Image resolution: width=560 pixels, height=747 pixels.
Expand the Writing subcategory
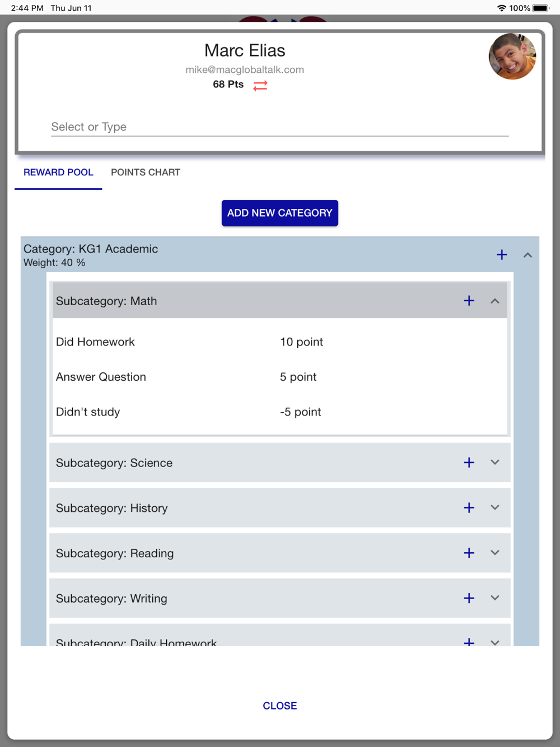coord(495,598)
